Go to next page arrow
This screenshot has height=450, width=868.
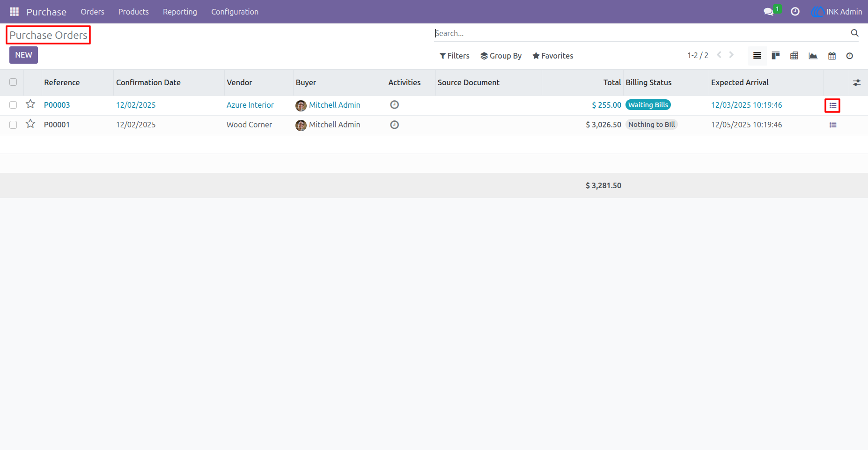click(731, 55)
